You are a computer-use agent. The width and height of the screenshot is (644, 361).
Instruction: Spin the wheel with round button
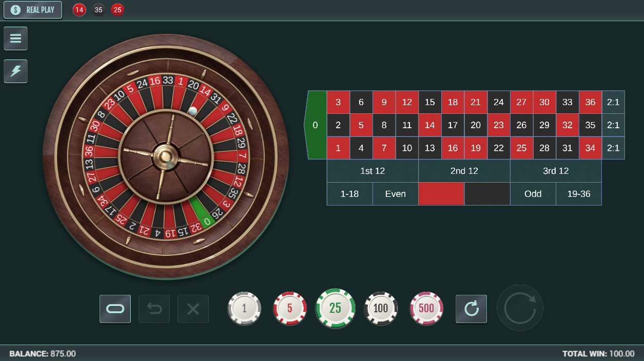tap(520, 308)
